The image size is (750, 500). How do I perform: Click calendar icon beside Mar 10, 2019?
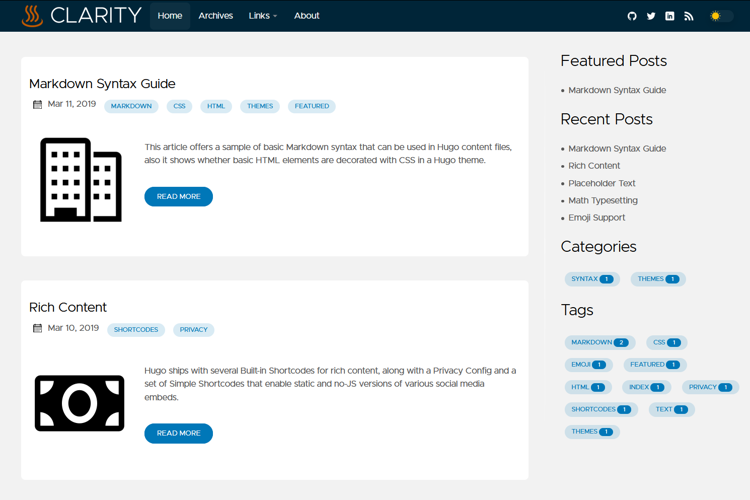[x=37, y=328]
